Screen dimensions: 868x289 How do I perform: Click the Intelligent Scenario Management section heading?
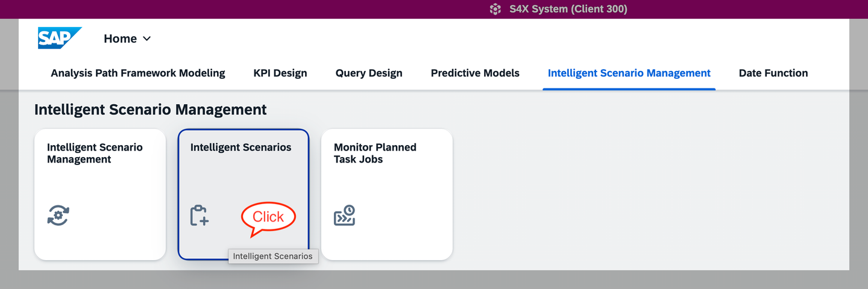(151, 110)
